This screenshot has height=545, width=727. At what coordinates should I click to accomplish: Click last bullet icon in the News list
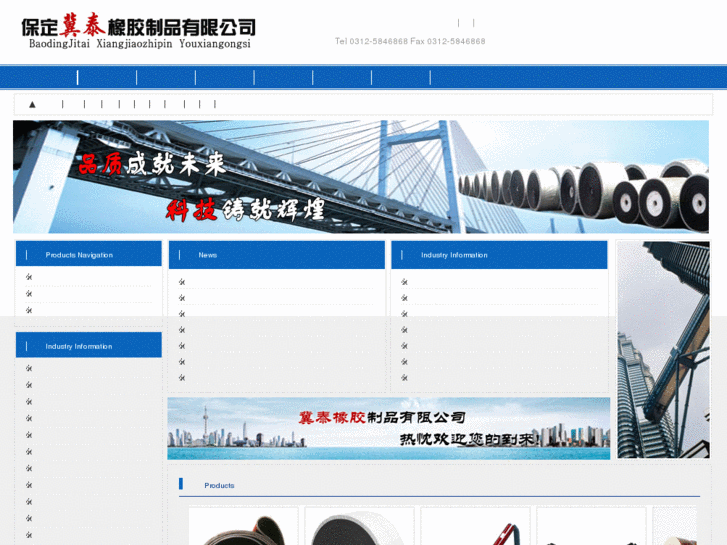182,378
